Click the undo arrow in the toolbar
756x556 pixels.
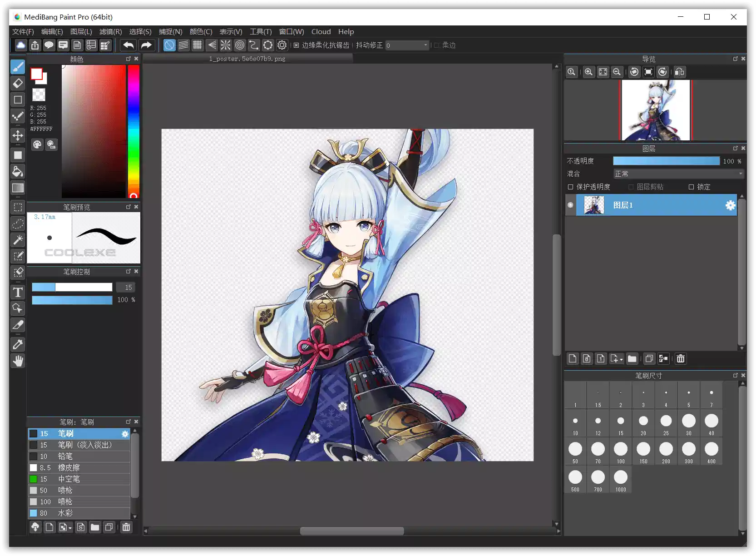pos(128,45)
